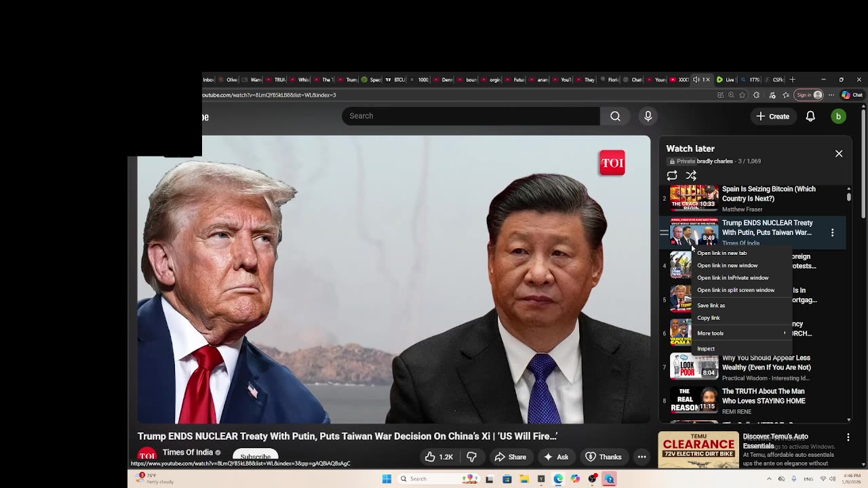Open File Explorer from the taskbar
The height and width of the screenshot is (488, 868).
(524, 479)
